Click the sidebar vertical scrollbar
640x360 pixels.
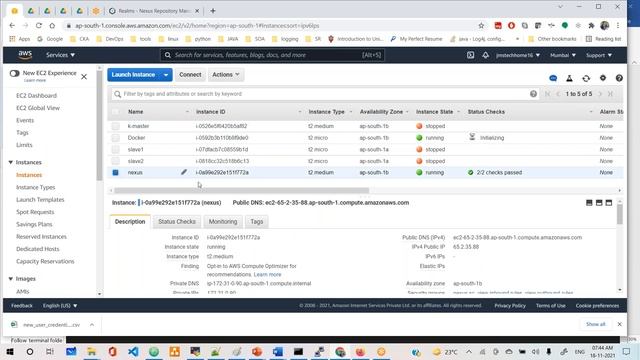tap(99, 127)
